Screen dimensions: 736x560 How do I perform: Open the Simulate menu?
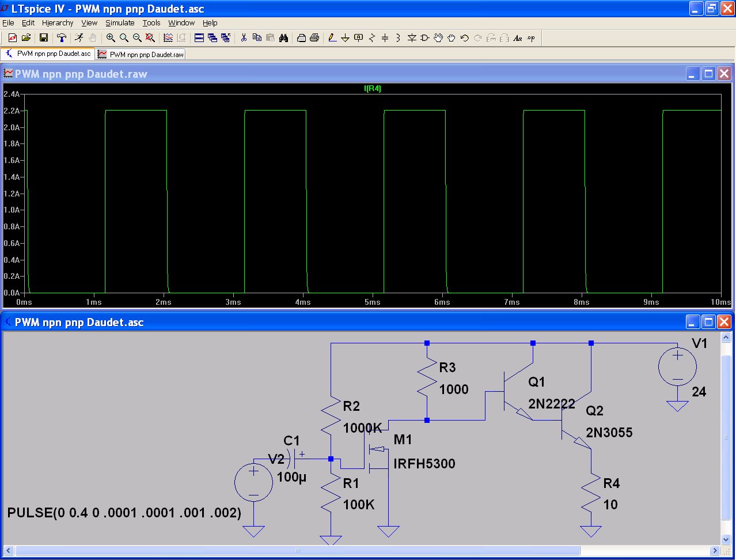(120, 23)
